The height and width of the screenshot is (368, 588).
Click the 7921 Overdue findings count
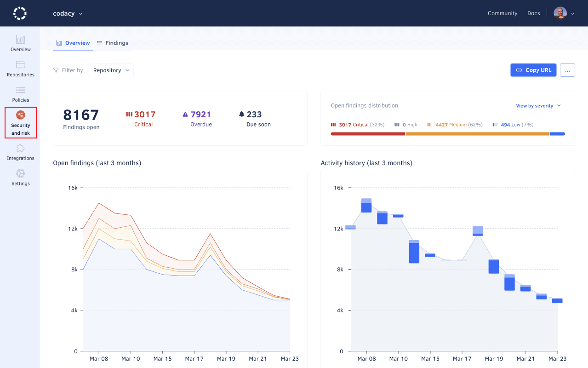tap(200, 115)
